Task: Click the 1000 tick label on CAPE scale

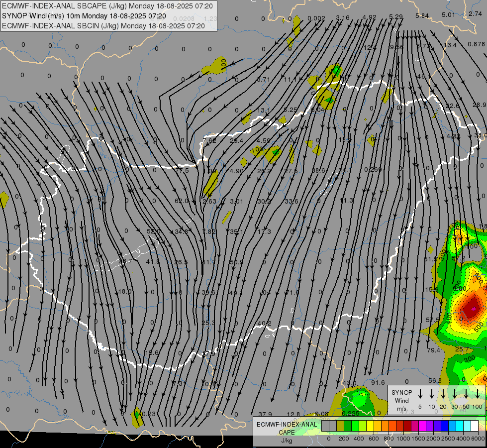Action: [403, 439]
